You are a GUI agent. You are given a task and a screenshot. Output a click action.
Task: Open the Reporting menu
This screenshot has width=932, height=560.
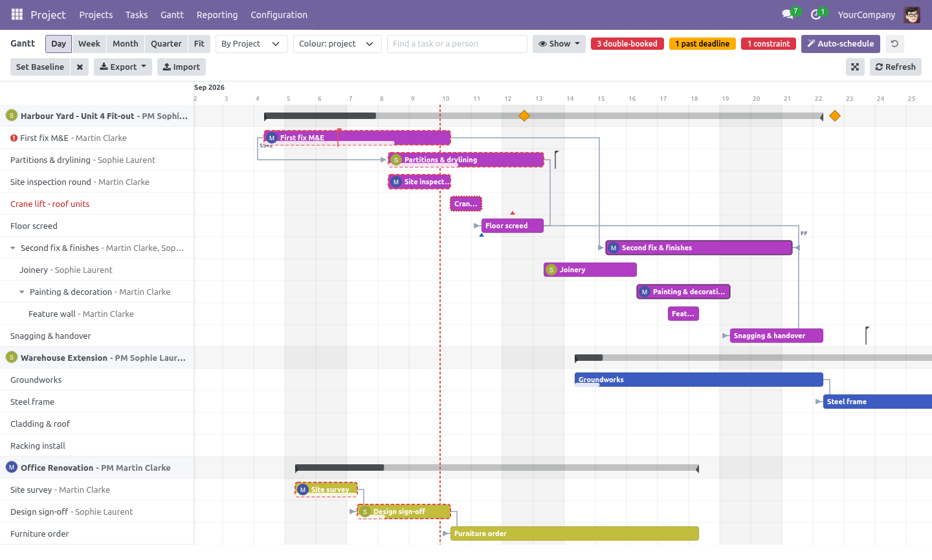pos(217,15)
